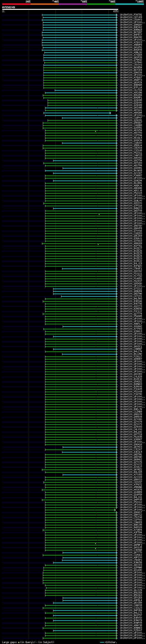Select label UniRef100_Q6XPZ6
Viewport: 146px width, 644px height.
(x=131, y=58)
